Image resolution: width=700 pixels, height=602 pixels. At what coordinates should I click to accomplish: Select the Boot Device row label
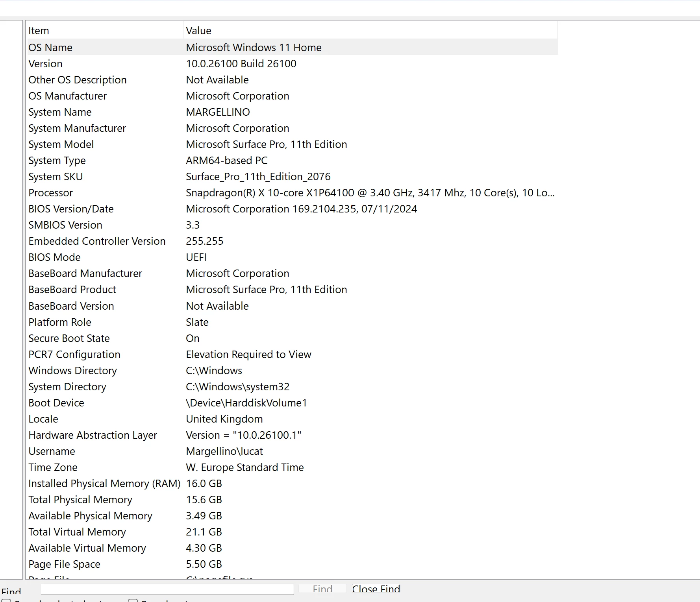tap(56, 403)
